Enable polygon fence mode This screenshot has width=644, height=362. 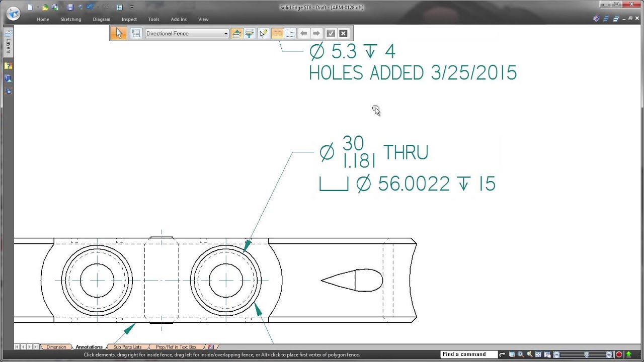tap(290, 33)
